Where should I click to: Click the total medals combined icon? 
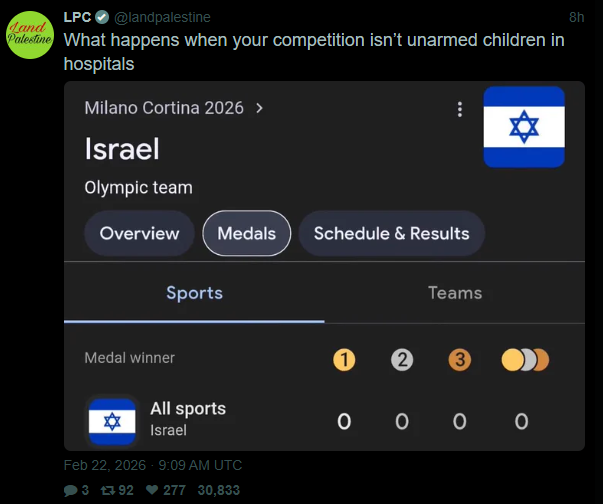[x=525, y=359]
